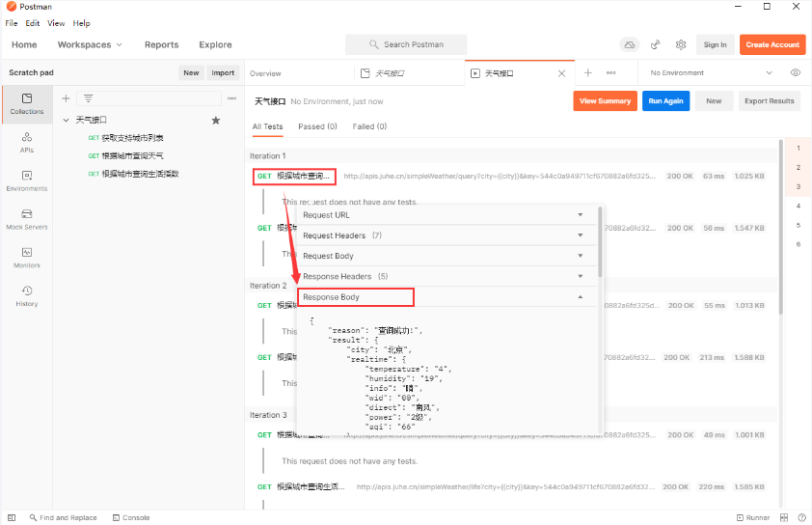
Task: Create a new collection with plus icon
Action: 66,98
